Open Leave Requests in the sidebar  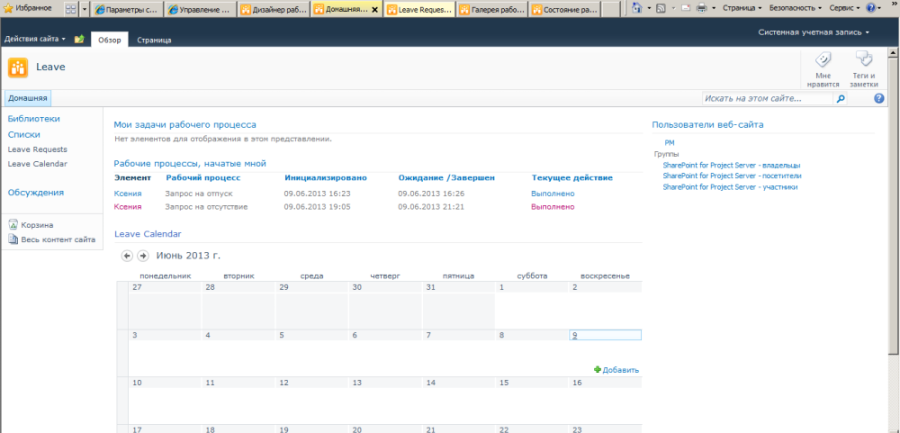[37, 149]
